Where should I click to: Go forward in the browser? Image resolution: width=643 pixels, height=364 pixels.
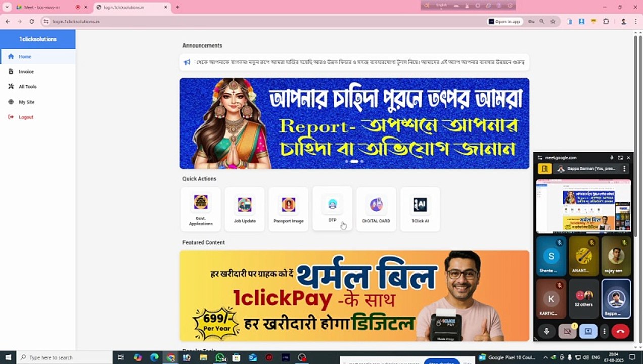click(19, 22)
